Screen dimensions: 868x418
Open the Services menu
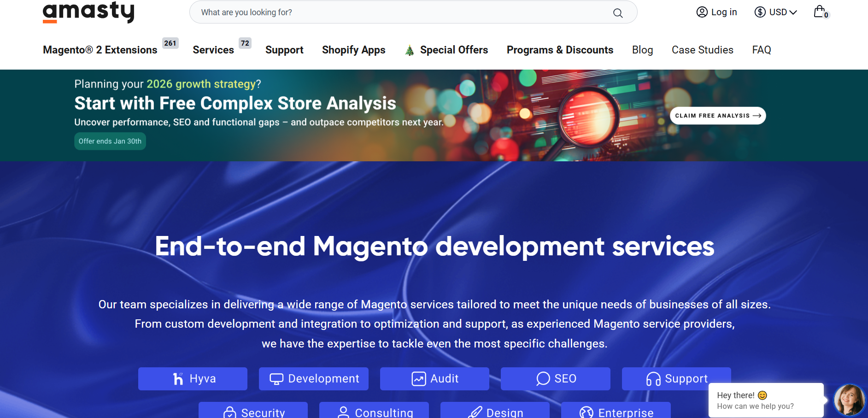(x=213, y=50)
